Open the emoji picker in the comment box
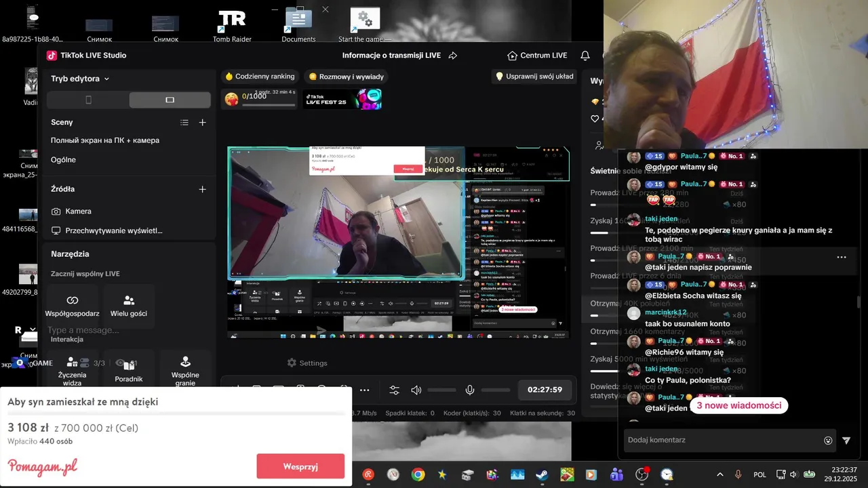Image resolution: width=868 pixels, height=488 pixels. coord(828,441)
